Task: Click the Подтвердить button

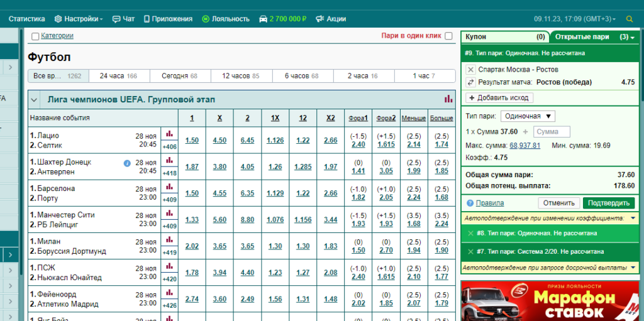Action: [x=608, y=203]
